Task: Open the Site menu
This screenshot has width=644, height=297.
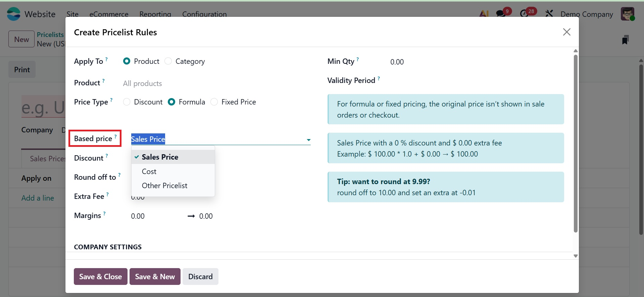Action: (72, 14)
